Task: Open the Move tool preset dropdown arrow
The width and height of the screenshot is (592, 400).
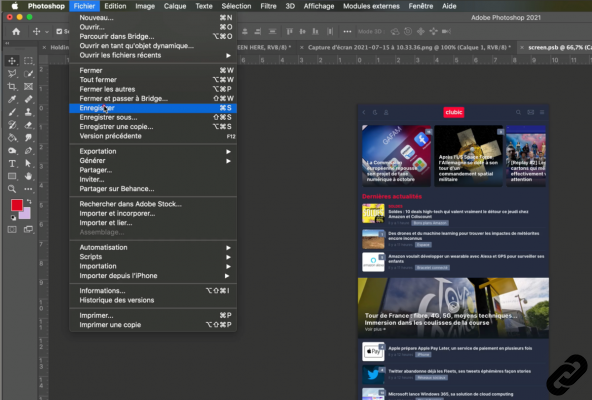Action: [47, 32]
